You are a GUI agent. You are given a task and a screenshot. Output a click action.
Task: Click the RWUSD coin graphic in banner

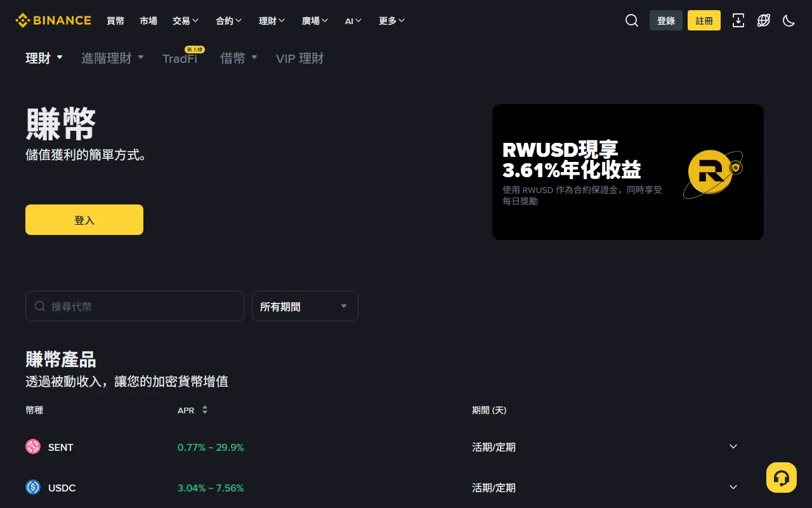[713, 173]
